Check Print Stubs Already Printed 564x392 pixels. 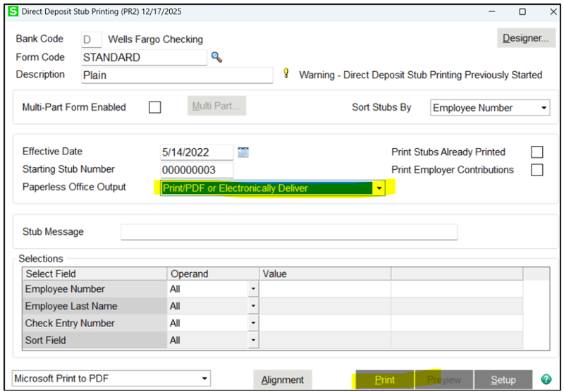pos(537,152)
